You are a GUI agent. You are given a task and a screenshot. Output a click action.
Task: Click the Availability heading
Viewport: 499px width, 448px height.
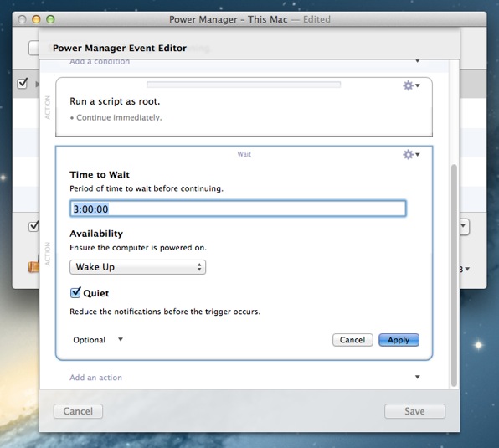tap(96, 234)
